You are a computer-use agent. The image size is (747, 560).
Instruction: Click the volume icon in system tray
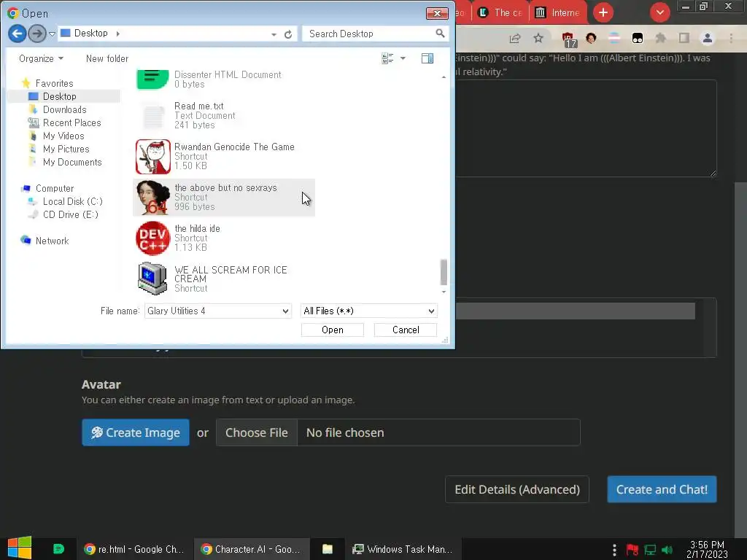(667, 550)
